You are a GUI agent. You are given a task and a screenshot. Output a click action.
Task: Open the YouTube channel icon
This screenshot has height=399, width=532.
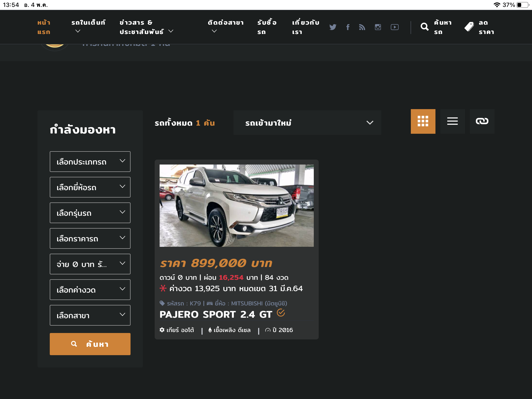[x=395, y=27]
